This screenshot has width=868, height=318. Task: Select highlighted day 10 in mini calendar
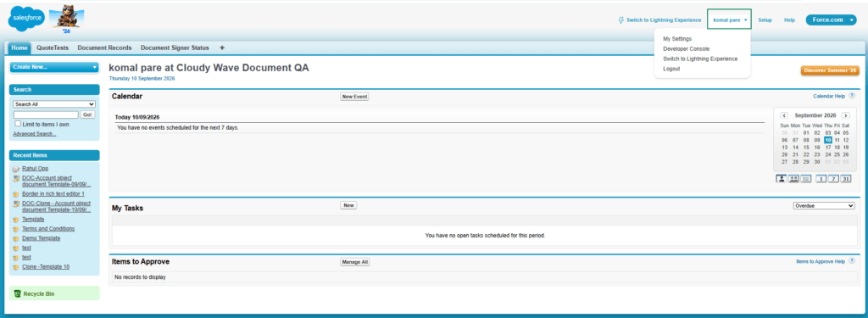[x=828, y=140]
